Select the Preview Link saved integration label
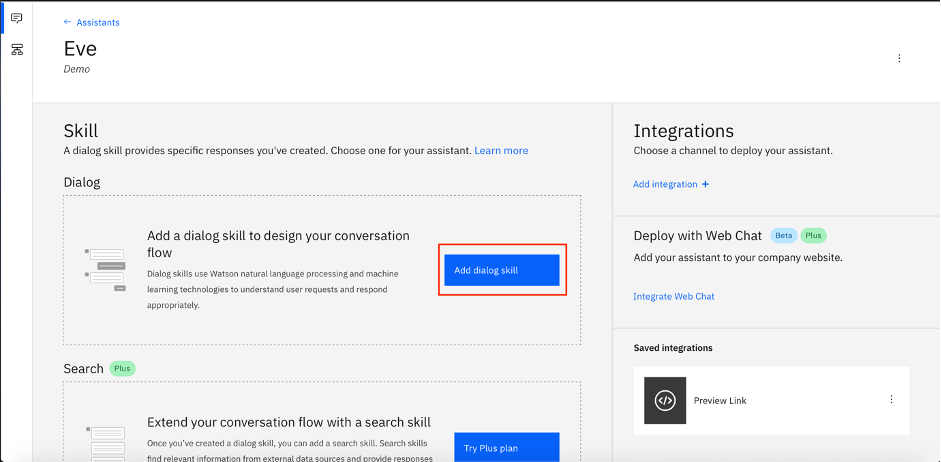 (720, 401)
